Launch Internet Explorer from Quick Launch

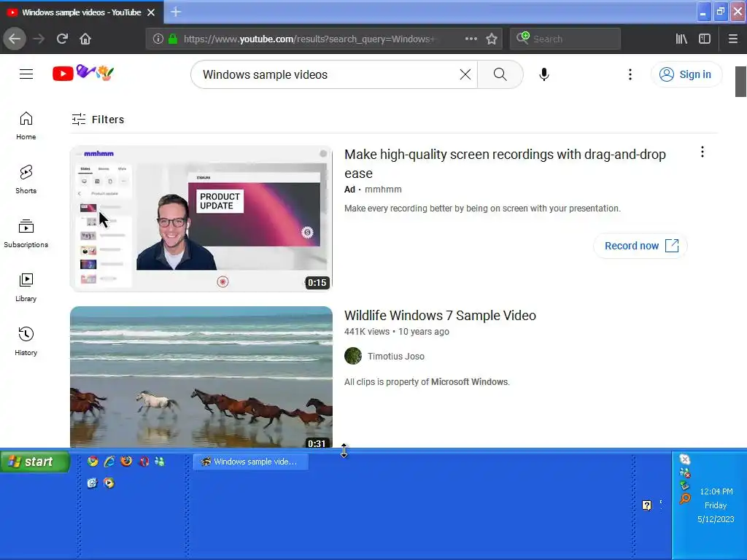pos(109,461)
